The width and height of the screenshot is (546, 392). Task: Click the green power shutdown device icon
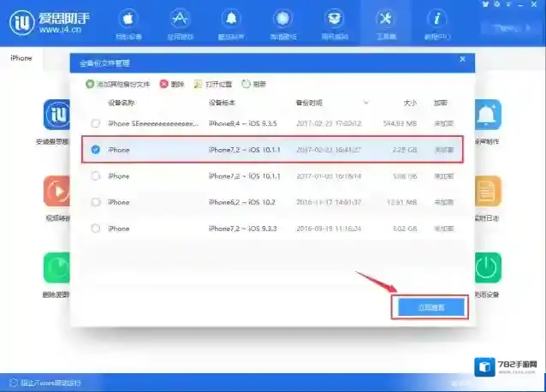point(487,266)
